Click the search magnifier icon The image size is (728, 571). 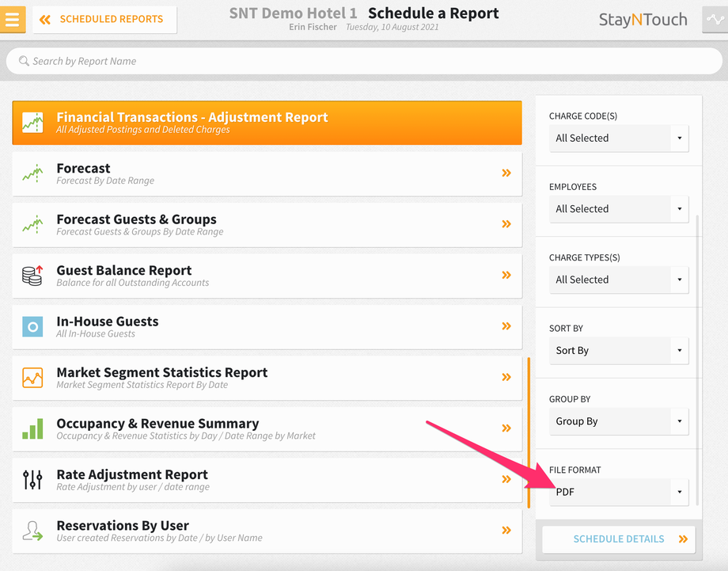(x=24, y=61)
